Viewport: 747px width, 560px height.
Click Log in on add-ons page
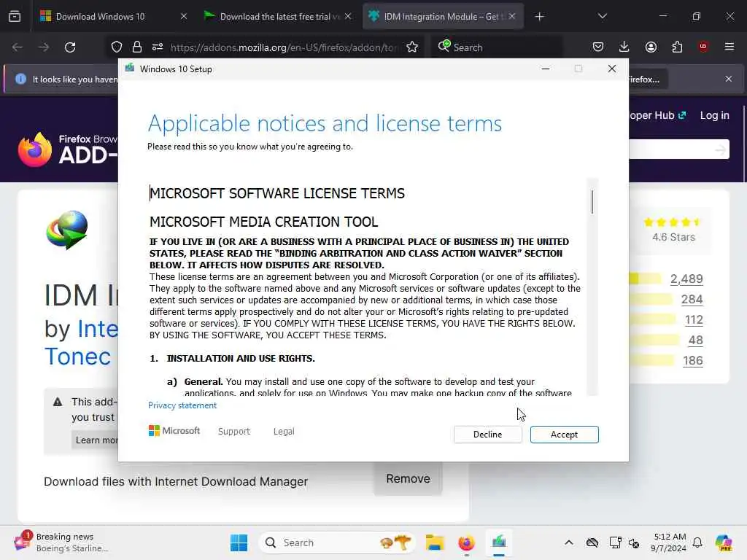point(714,115)
